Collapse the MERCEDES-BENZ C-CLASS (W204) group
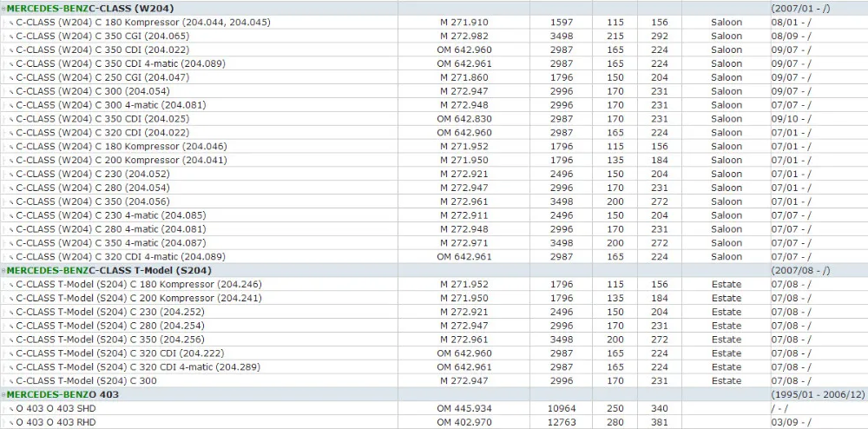Image resolution: width=868 pixels, height=429 pixels. [x=3, y=9]
